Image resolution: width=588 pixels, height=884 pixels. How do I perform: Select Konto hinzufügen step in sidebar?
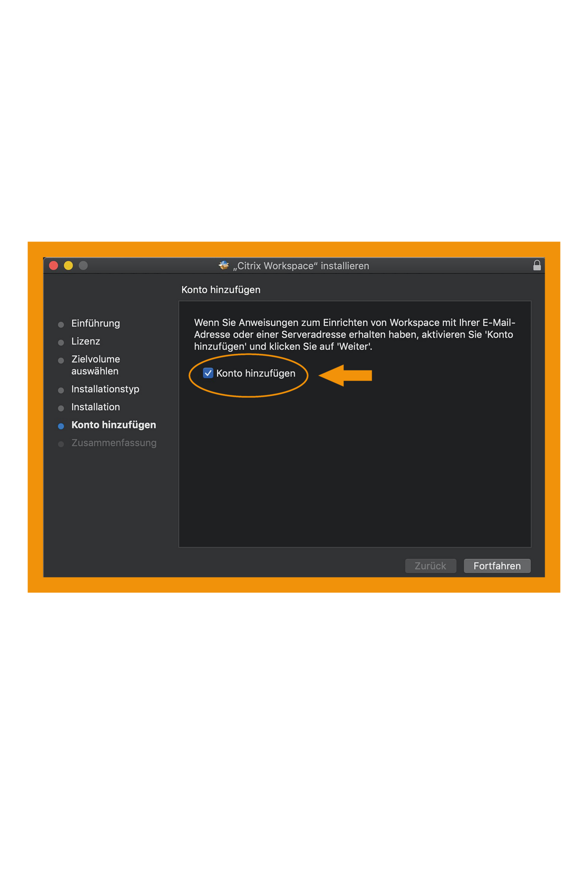[114, 425]
